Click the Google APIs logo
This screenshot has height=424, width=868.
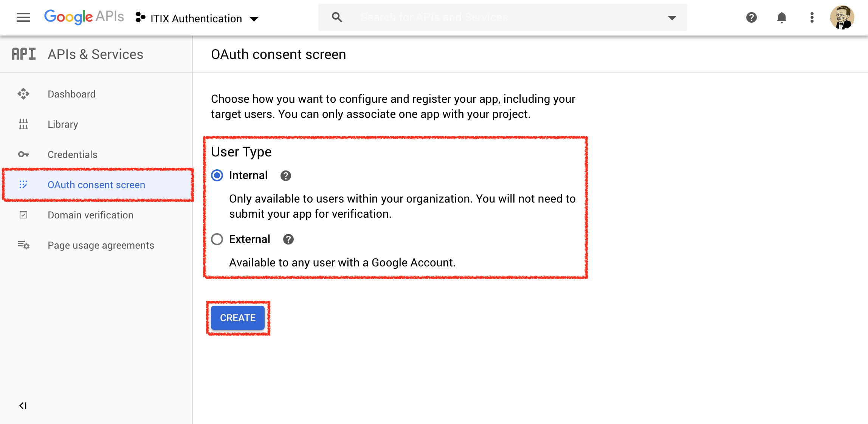[84, 17]
